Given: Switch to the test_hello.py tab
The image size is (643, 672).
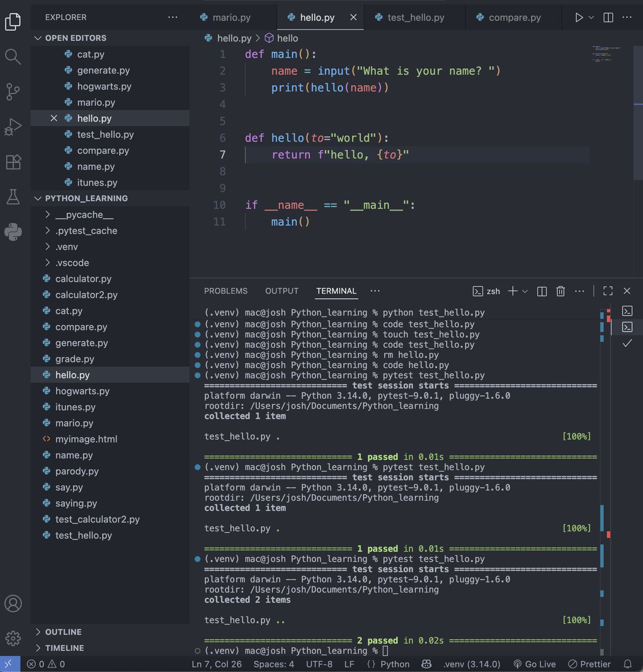Looking at the screenshot, I should coord(416,17).
